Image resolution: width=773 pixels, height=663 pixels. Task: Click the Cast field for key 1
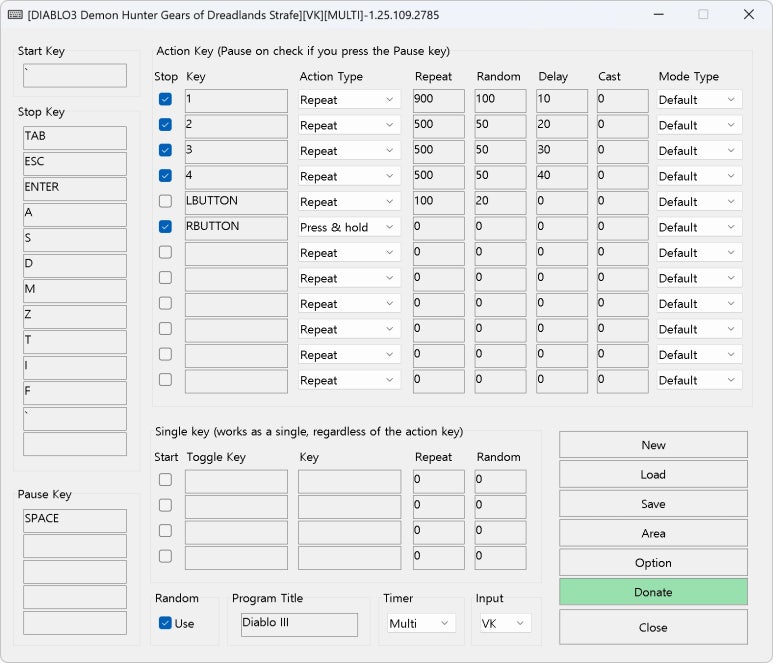(623, 101)
